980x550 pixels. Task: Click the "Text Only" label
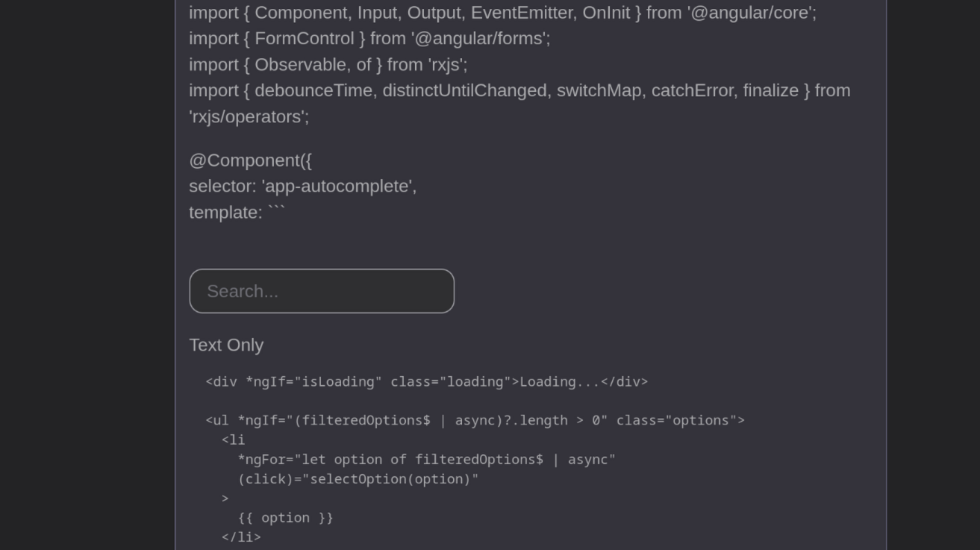[226, 345]
